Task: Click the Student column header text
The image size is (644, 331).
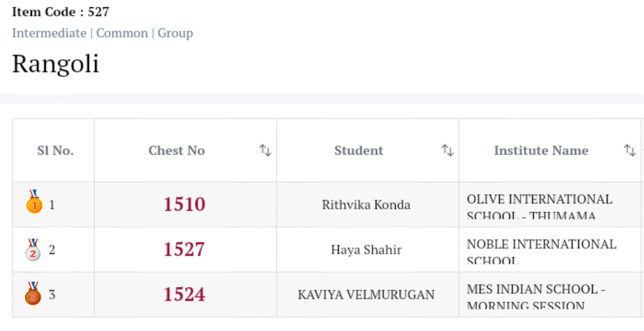Action: pos(358,151)
